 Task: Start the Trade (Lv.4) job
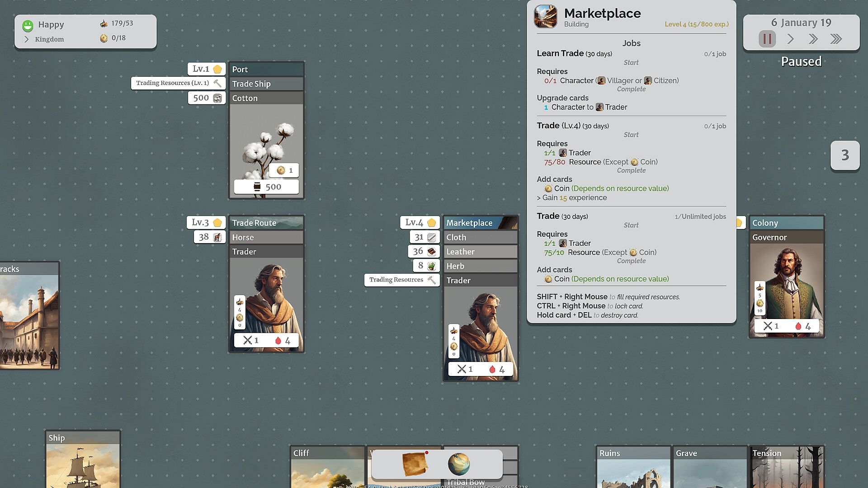(631, 135)
